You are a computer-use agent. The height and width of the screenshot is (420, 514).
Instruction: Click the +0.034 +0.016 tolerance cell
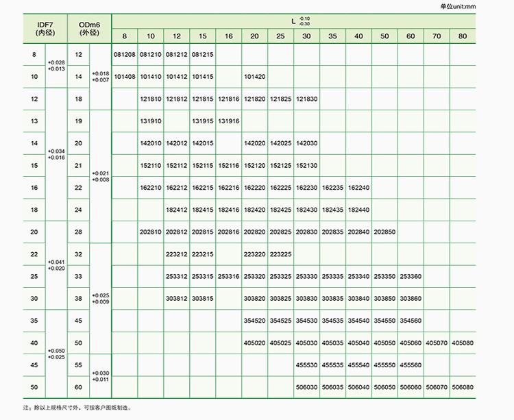[55, 154]
